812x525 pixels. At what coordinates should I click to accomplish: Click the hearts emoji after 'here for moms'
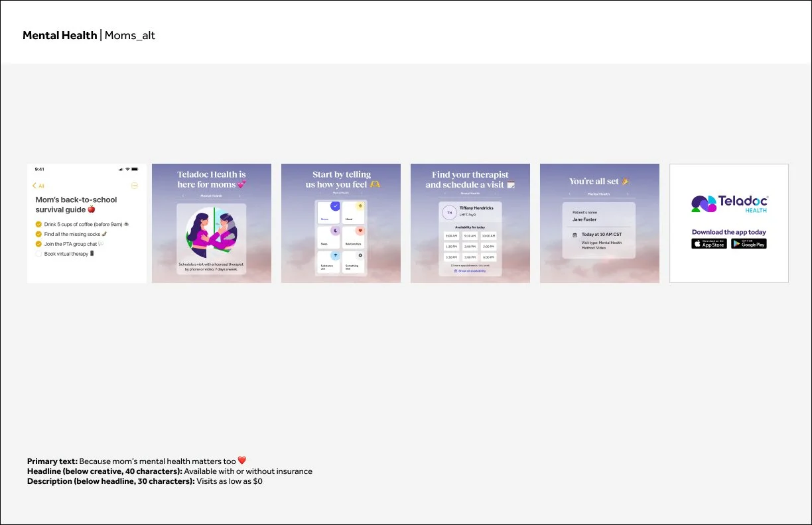click(241, 184)
